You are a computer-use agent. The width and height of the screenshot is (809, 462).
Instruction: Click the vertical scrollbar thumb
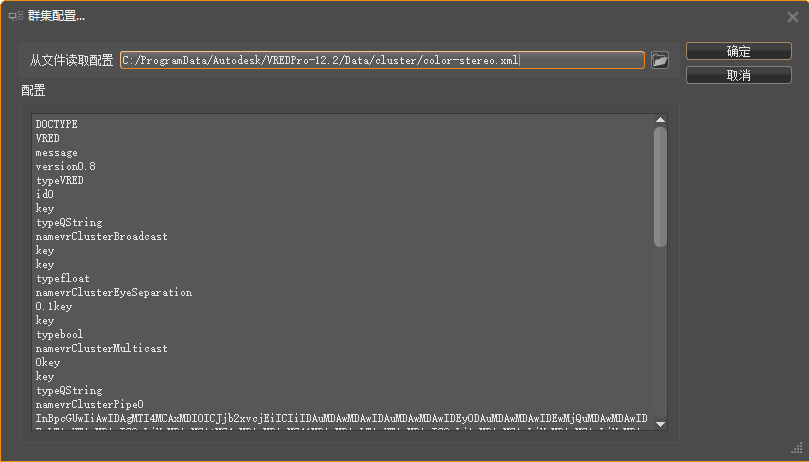[660, 187]
